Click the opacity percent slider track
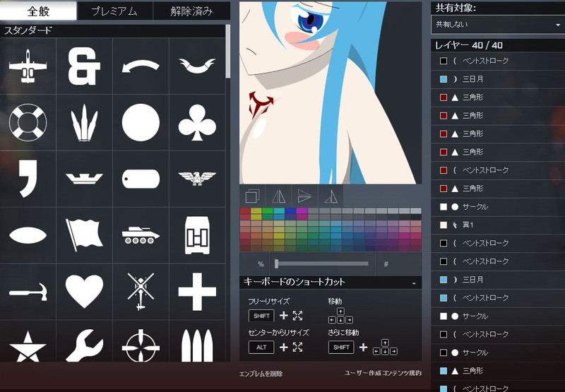This screenshot has width=565, height=392. pos(322,263)
